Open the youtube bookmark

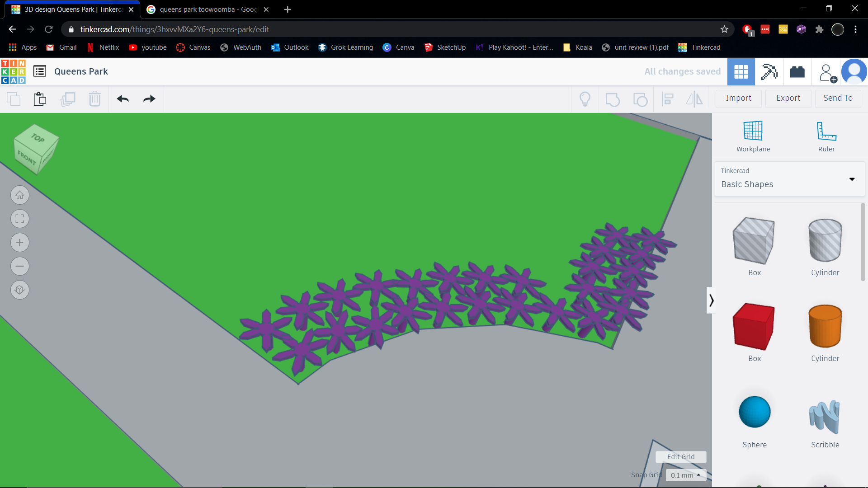pyautogui.click(x=148, y=47)
